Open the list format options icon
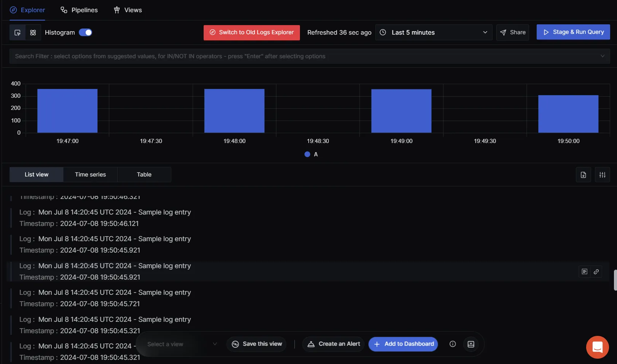 (603, 175)
